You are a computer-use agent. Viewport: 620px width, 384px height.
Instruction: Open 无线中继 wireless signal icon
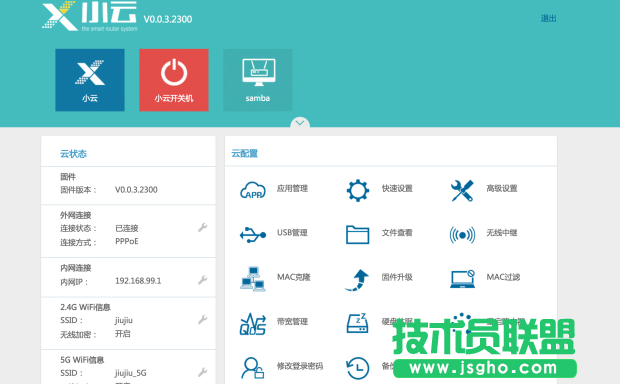click(x=462, y=235)
